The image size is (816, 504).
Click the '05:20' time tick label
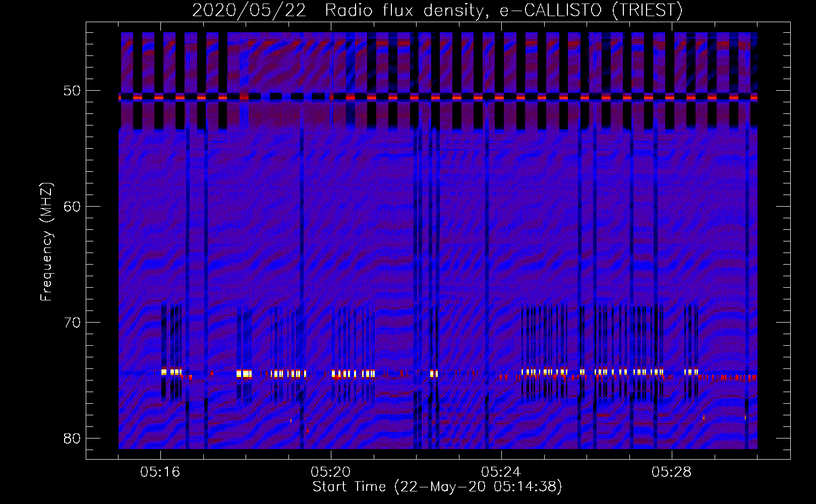331,472
